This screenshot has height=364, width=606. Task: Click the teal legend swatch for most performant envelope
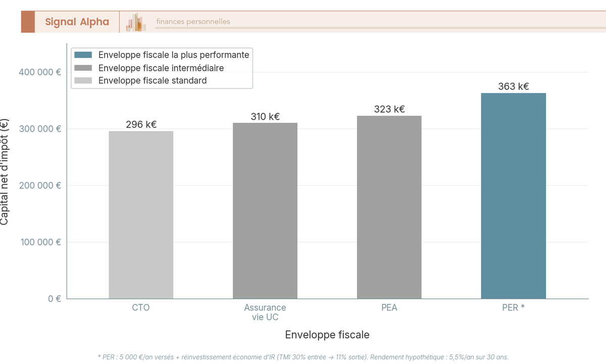pos(83,55)
